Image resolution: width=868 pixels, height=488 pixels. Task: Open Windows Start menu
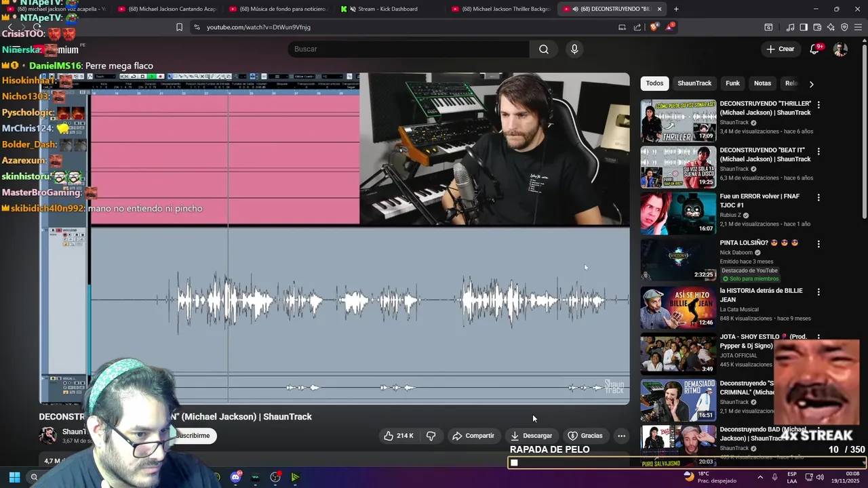point(14,477)
